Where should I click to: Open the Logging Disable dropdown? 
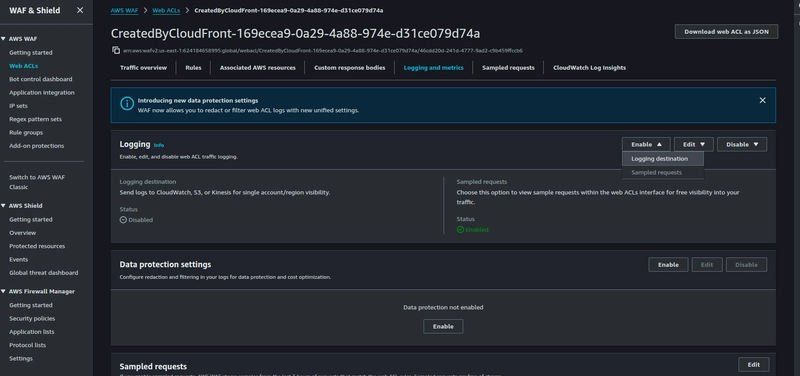click(742, 144)
